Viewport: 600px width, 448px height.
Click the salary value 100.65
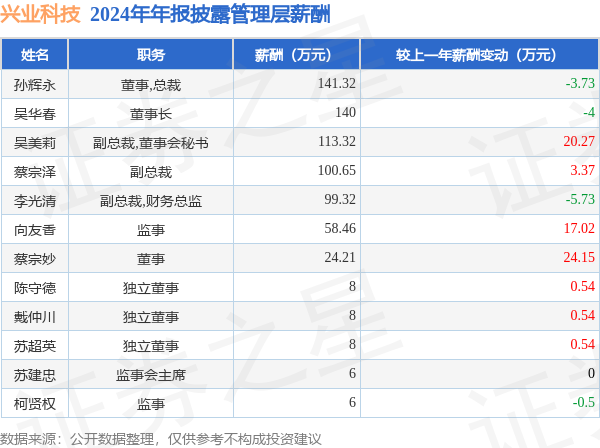pos(337,170)
